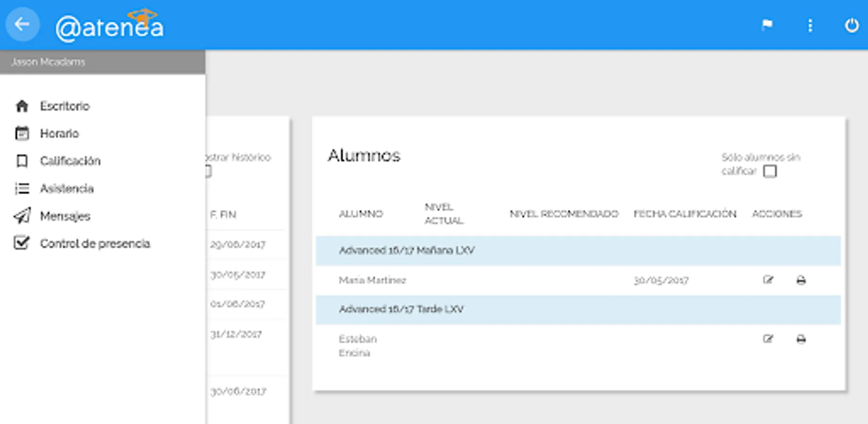Select the 'Advanced 16/17 Tarde LXV' group row
868x424 pixels.
point(578,310)
